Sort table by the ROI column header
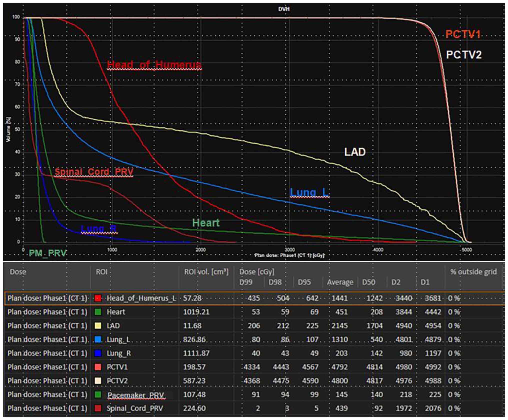 click(x=101, y=272)
